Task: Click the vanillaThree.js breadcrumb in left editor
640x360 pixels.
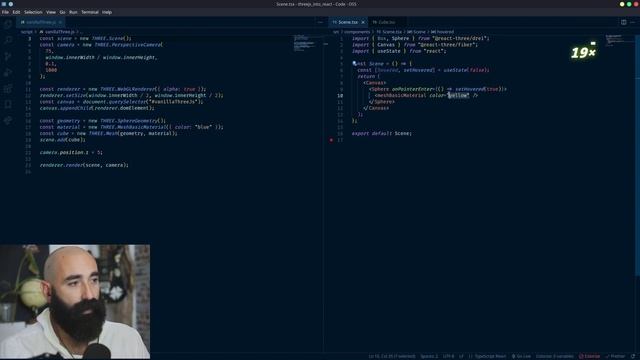Action: coord(57,32)
